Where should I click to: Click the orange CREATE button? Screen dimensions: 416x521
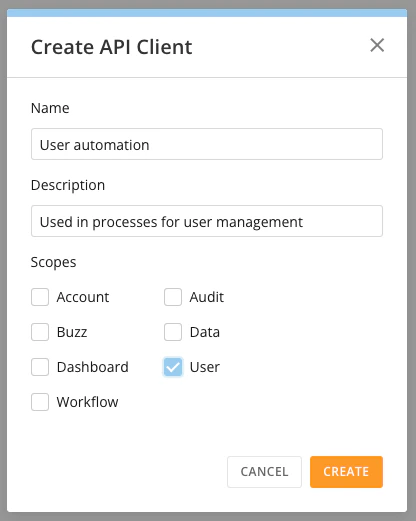point(346,472)
